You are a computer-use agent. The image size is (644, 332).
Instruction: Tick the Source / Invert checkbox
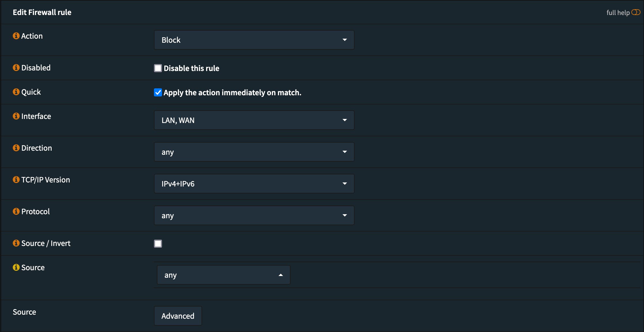tap(158, 244)
